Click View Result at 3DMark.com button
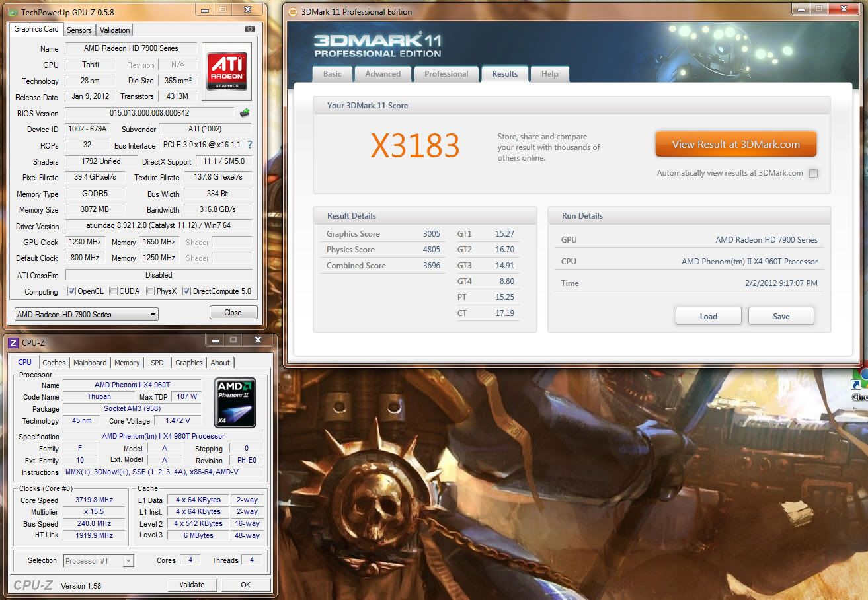Image resolution: width=868 pixels, height=600 pixels. pos(736,144)
